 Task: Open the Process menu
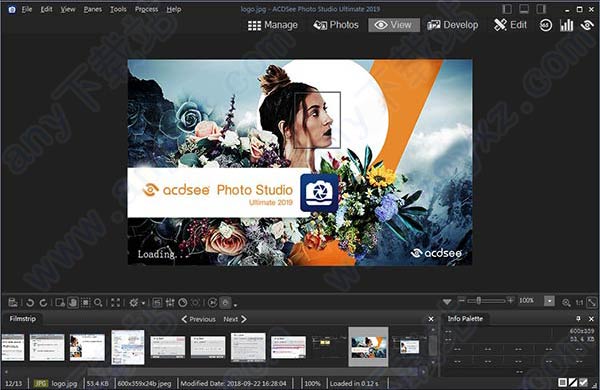pyautogui.click(x=146, y=9)
